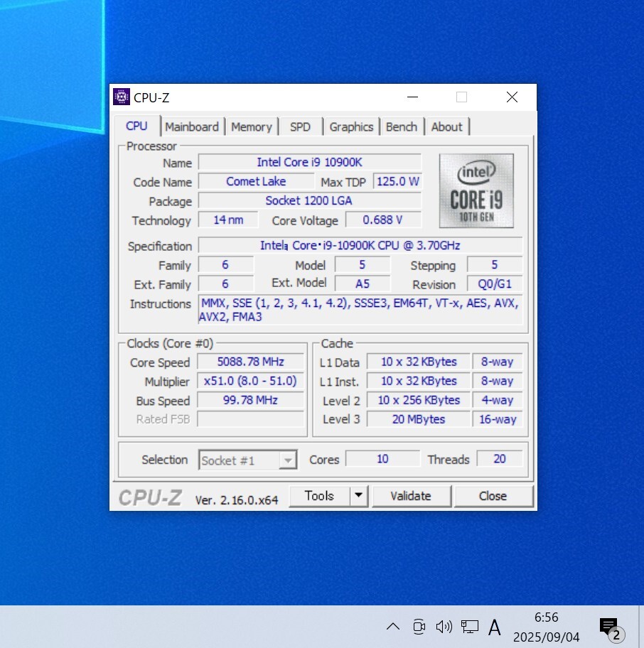This screenshot has height=648, width=644.
Task: View the About tab
Action: 446,127
